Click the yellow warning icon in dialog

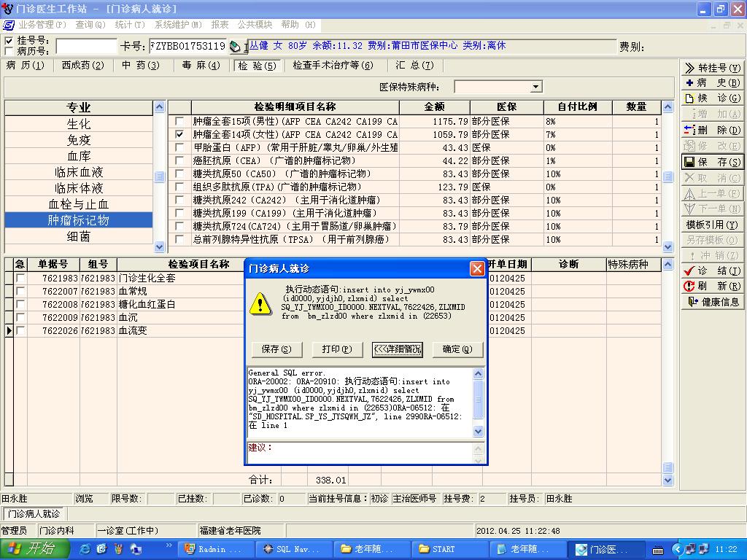(x=260, y=303)
